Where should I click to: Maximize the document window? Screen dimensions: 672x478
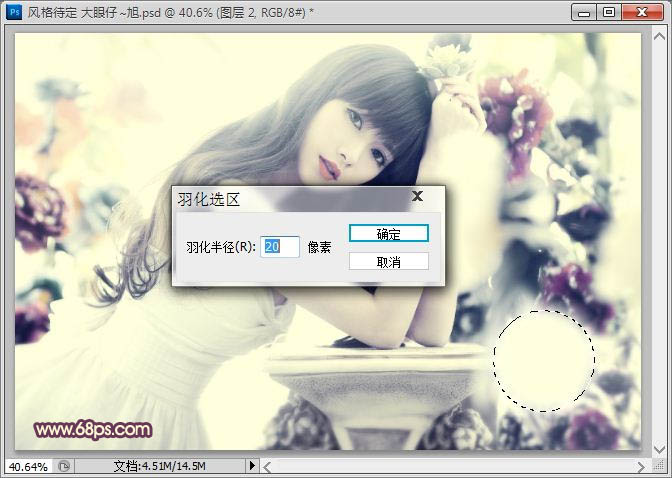click(609, 13)
